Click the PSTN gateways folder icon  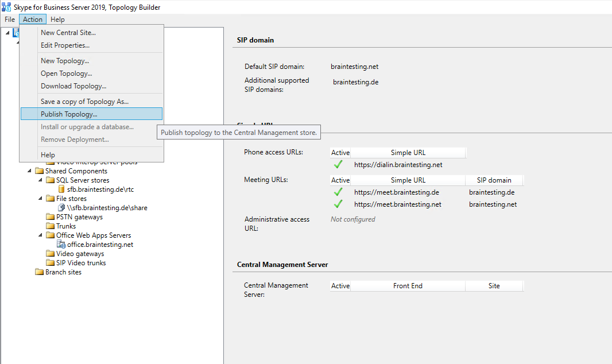tap(51, 217)
